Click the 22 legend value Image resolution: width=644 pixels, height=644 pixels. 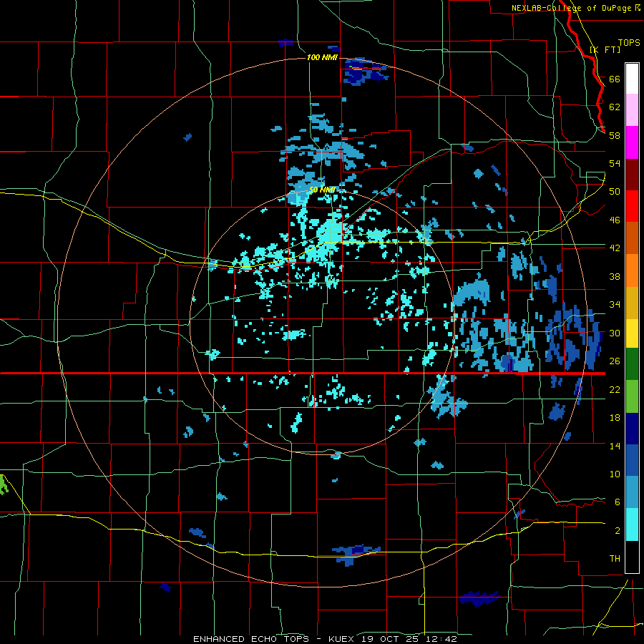click(615, 389)
